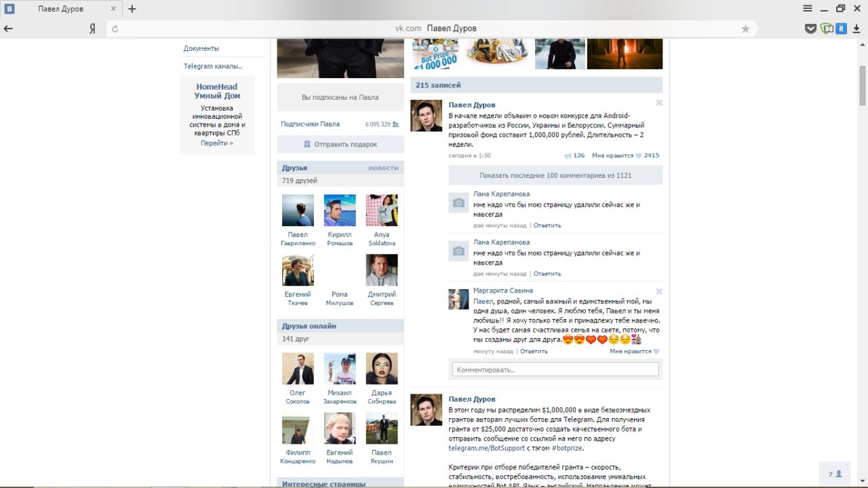Image resolution: width=868 pixels, height=488 pixels.
Task: Click 'Перейти »' link in ad
Action: tap(217, 143)
